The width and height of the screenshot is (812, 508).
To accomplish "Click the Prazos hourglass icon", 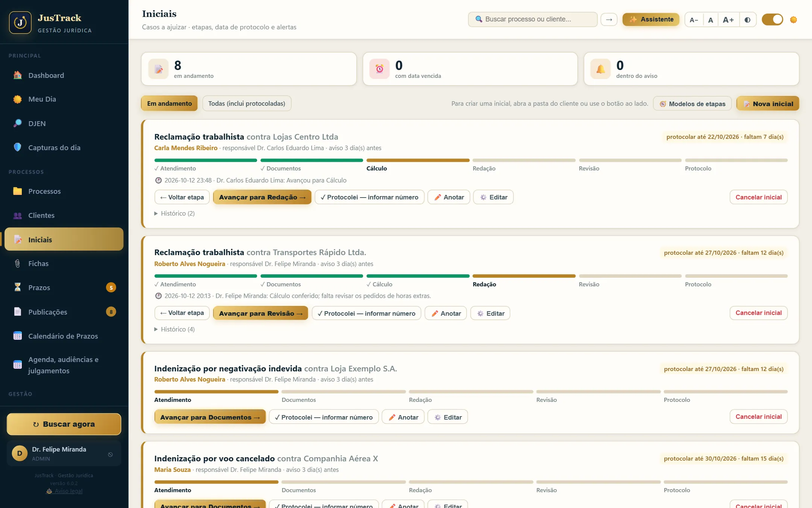I will (x=18, y=287).
